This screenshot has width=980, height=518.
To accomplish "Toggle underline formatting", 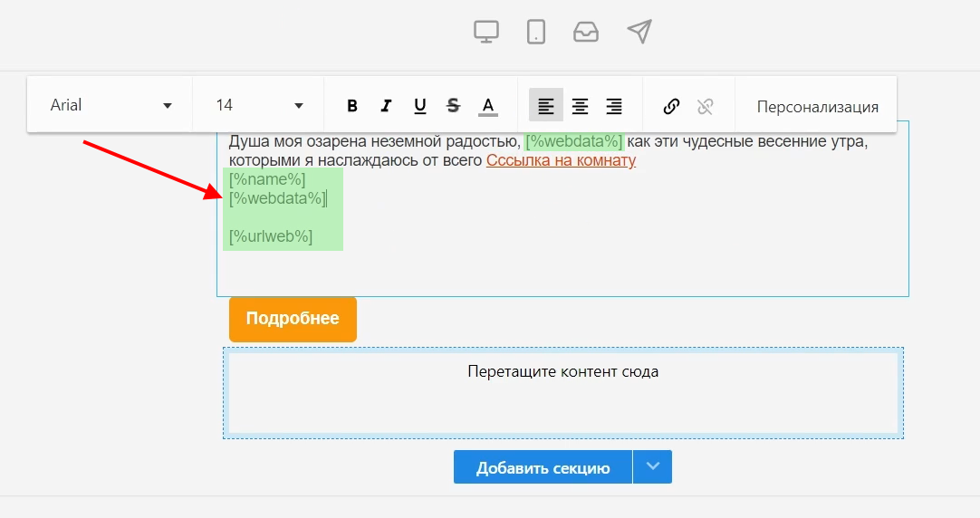I will point(420,106).
